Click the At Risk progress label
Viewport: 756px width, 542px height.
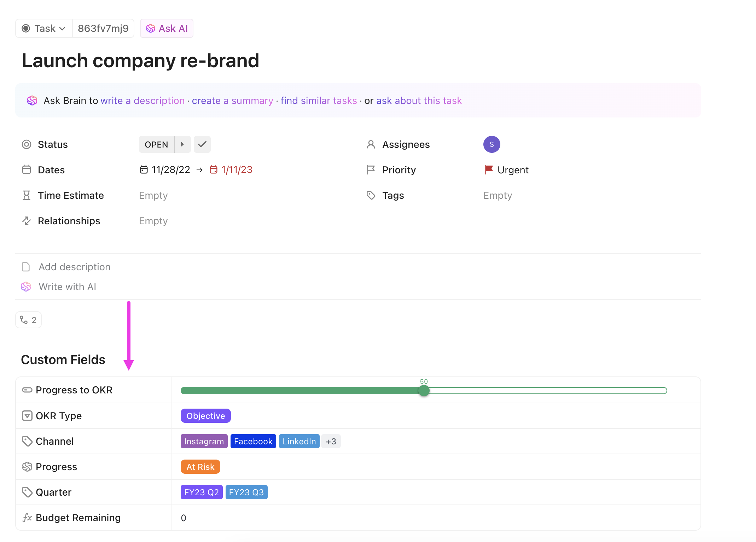(200, 467)
